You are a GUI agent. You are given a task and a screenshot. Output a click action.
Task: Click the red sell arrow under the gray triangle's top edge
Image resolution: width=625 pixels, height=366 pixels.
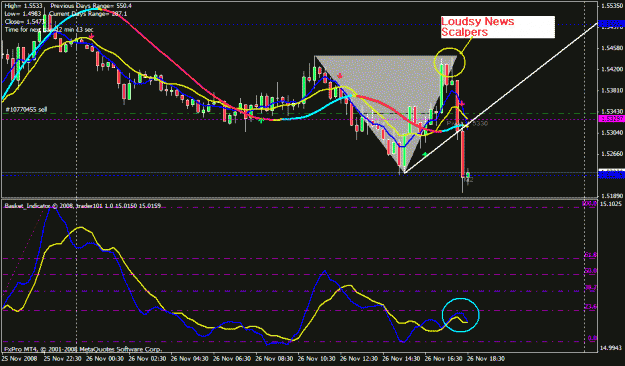coord(340,75)
